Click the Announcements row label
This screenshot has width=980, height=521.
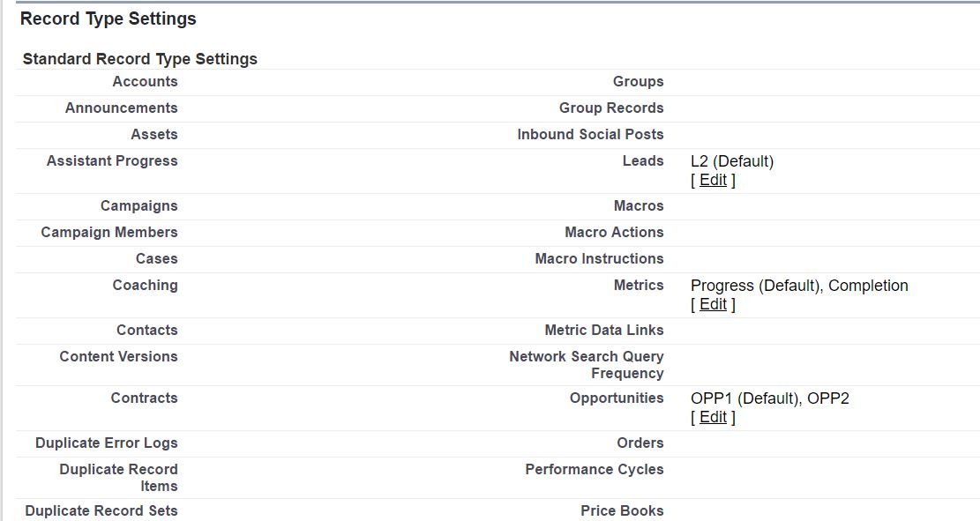click(x=121, y=108)
